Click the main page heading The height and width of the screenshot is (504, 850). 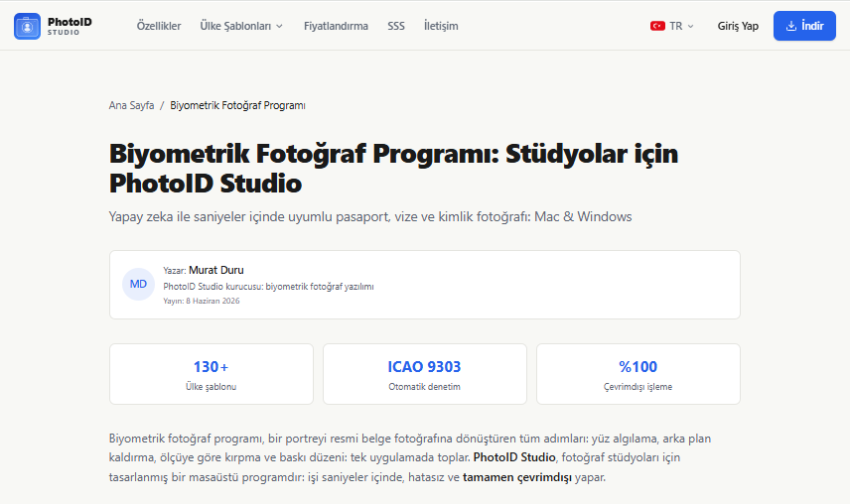point(393,169)
